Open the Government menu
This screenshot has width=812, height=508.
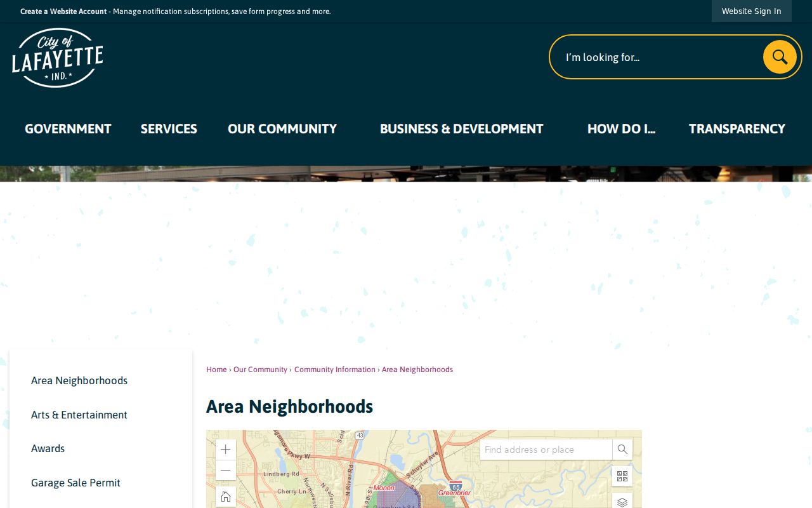(x=68, y=129)
